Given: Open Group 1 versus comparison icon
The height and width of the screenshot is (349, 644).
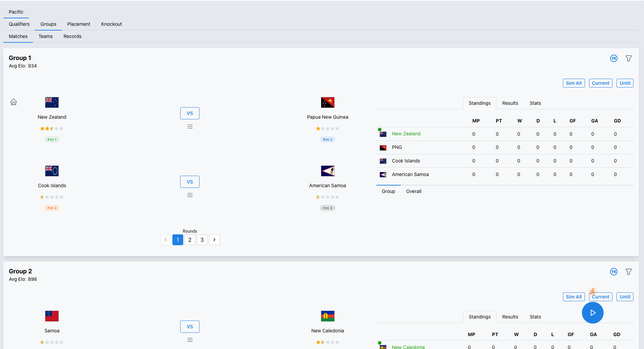Looking at the screenshot, I should coord(614,58).
